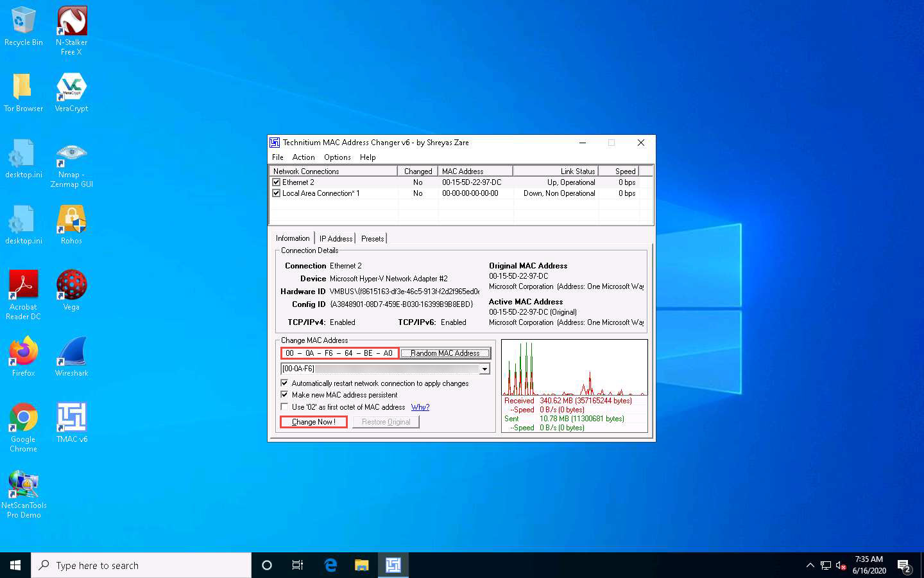
Task: Open the Google Chrome desktop shortcut
Action: (x=24, y=427)
